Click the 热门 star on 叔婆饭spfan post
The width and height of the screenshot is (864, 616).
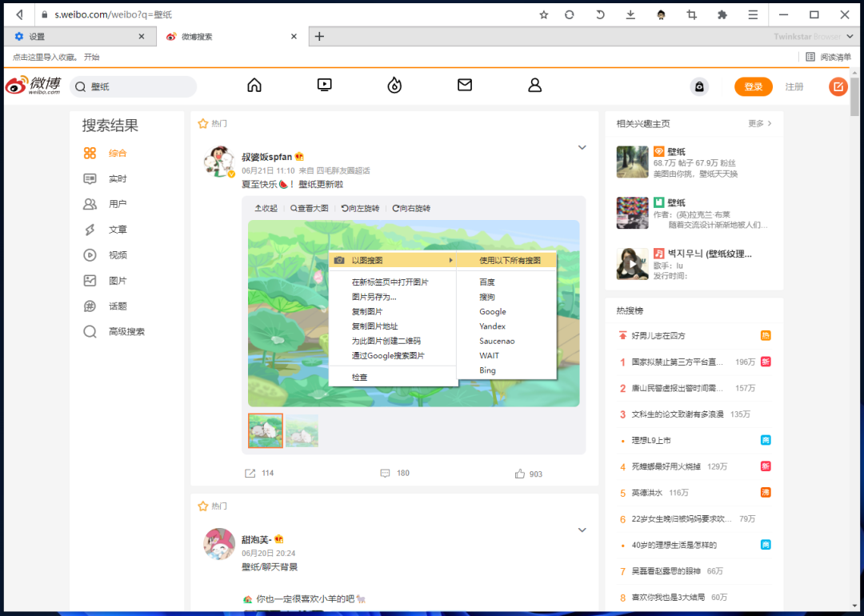click(203, 122)
